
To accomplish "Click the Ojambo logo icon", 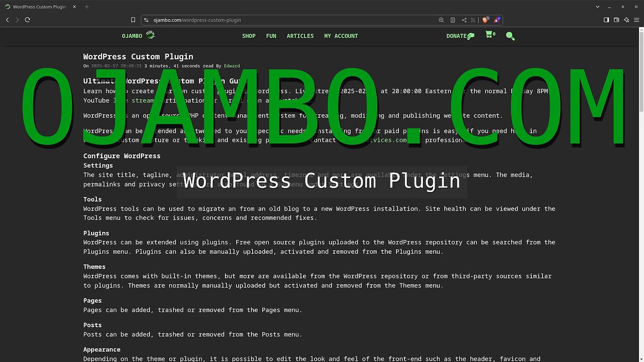I will 150,35.
